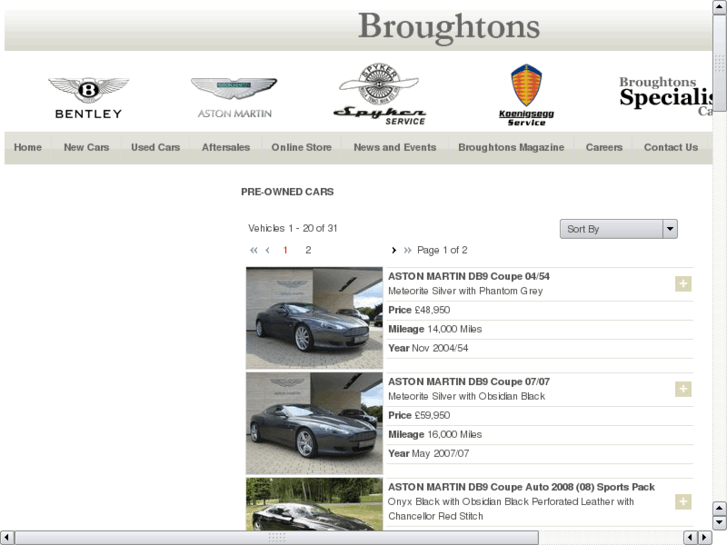
Task: Click Year Nov 2004/54 text
Action: coord(428,348)
